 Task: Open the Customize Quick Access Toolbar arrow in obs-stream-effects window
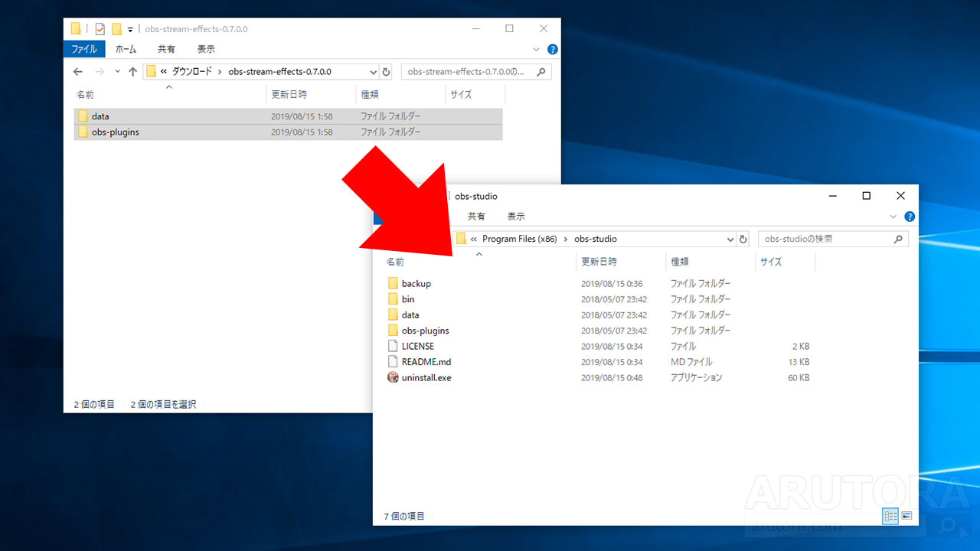coord(130,30)
